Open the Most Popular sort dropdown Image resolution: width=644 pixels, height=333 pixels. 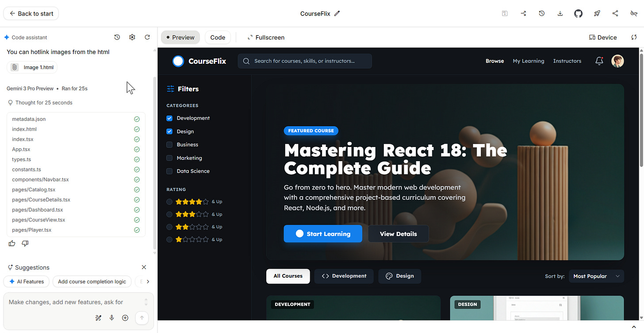pyautogui.click(x=596, y=276)
